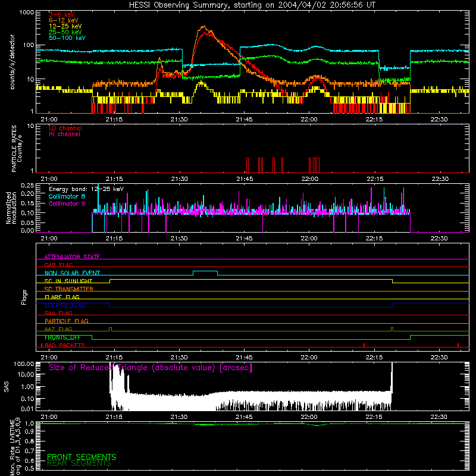Click the cyan 50-100 keV legend label

(x=67, y=38)
